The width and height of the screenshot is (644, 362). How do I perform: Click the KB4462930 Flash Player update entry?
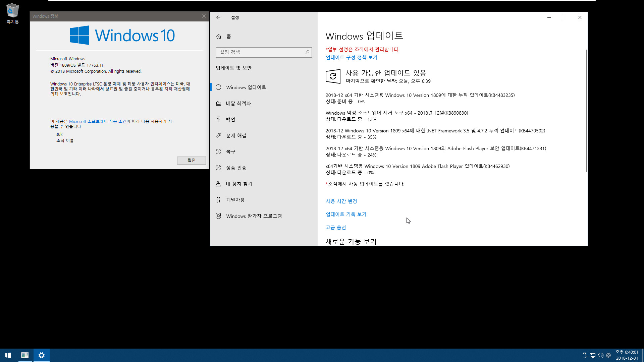click(418, 169)
